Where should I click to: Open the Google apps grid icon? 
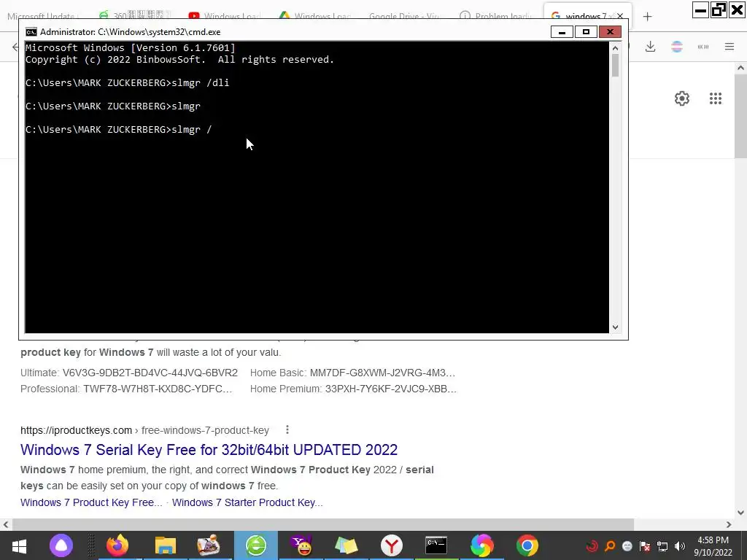715,98
